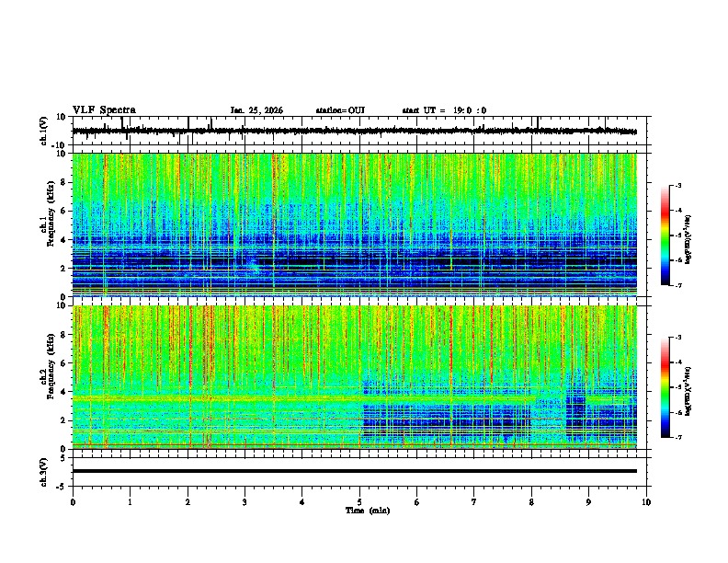Click the "station=OUI" header label
The width and height of the screenshot is (728, 563).
point(340,110)
